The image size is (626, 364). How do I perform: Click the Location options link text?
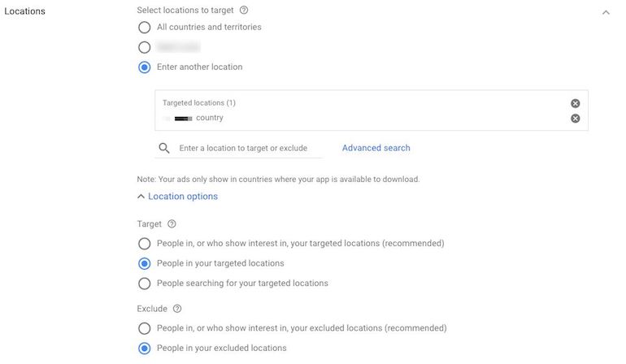point(183,197)
